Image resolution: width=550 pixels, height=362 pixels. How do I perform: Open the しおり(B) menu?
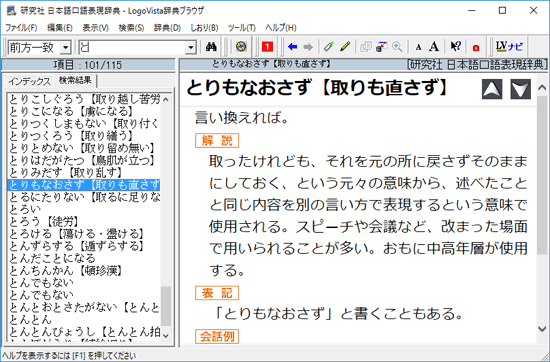(204, 28)
